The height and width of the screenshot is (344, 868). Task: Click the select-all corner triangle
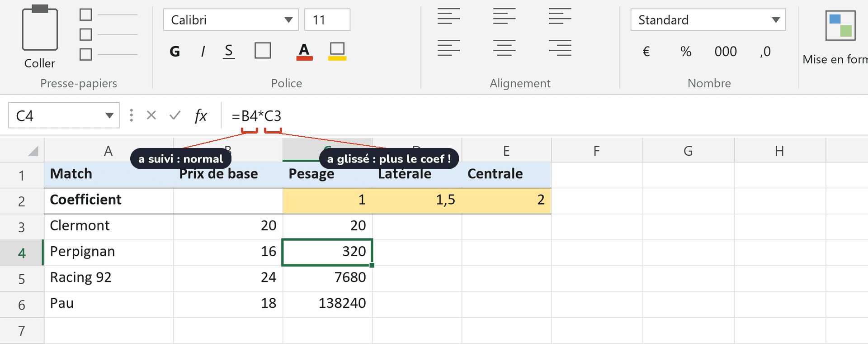point(33,151)
